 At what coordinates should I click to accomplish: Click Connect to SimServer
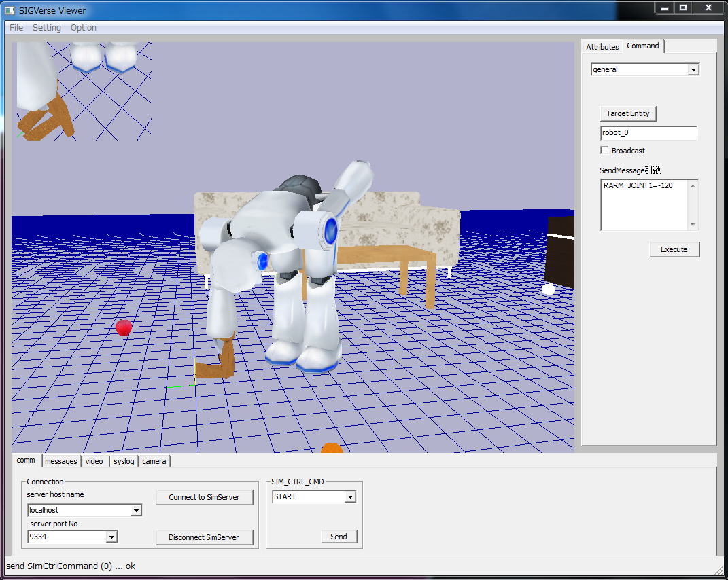pos(204,497)
